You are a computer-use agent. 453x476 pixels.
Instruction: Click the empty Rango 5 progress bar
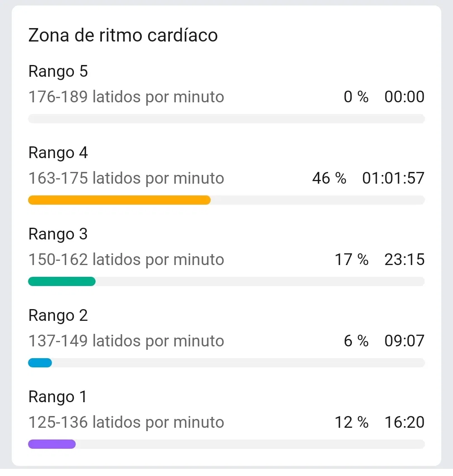pos(226,119)
